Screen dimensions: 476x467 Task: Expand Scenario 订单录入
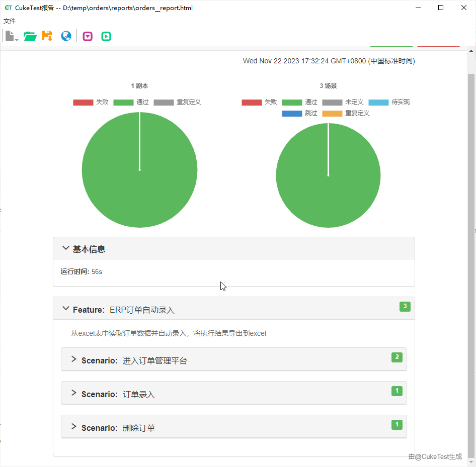tap(73, 393)
